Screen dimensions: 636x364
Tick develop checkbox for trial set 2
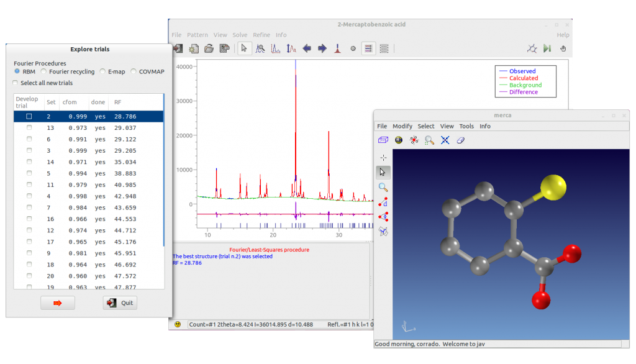(x=29, y=116)
